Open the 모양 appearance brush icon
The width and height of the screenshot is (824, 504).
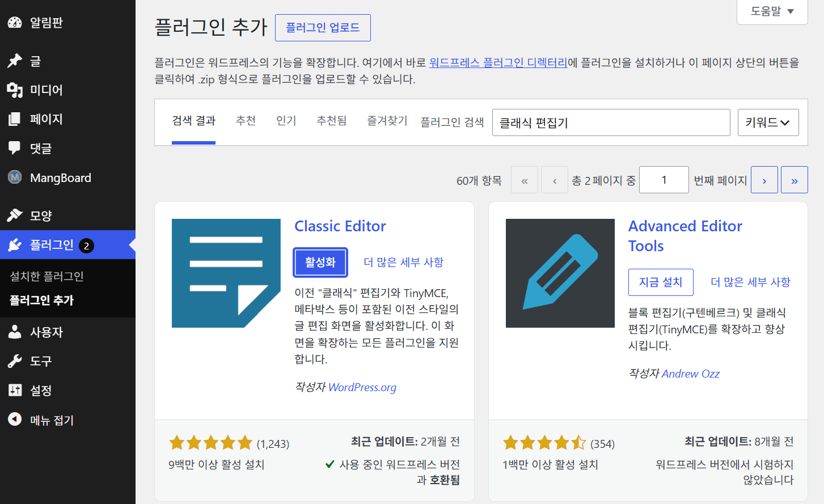(x=15, y=215)
